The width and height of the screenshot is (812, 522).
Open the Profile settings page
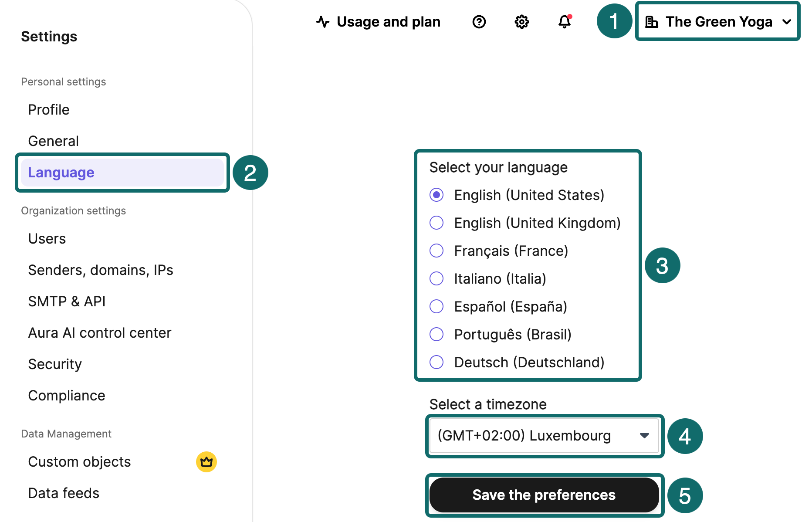click(x=49, y=110)
